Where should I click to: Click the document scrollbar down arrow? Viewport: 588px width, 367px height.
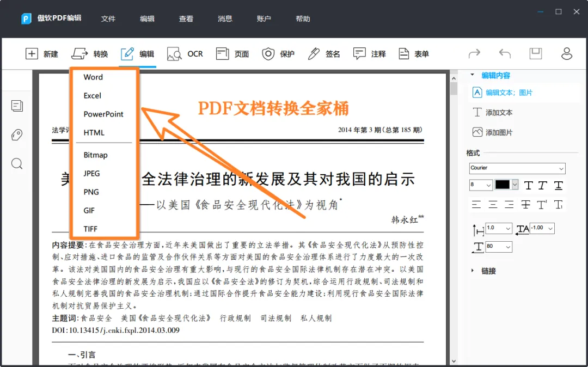click(454, 362)
